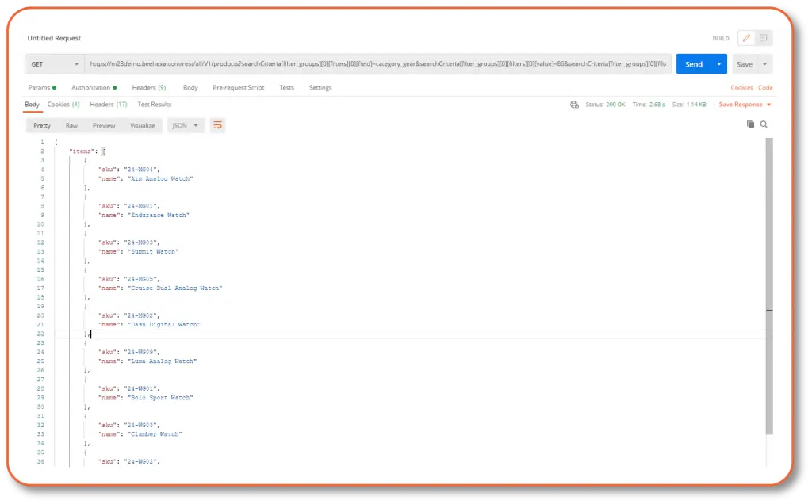Open the GET method dropdown
The width and height of the screenshot is (812, 504).
[x=53, y=63]
